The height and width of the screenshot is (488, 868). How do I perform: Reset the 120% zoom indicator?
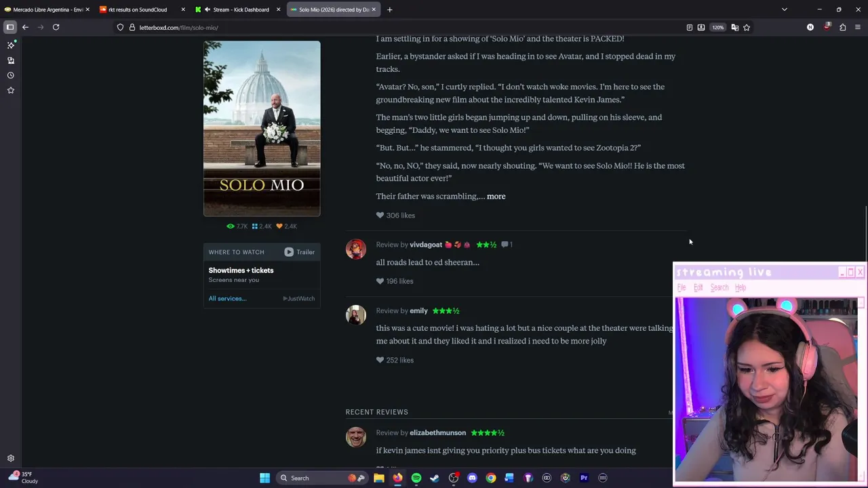tap(718, 27)
